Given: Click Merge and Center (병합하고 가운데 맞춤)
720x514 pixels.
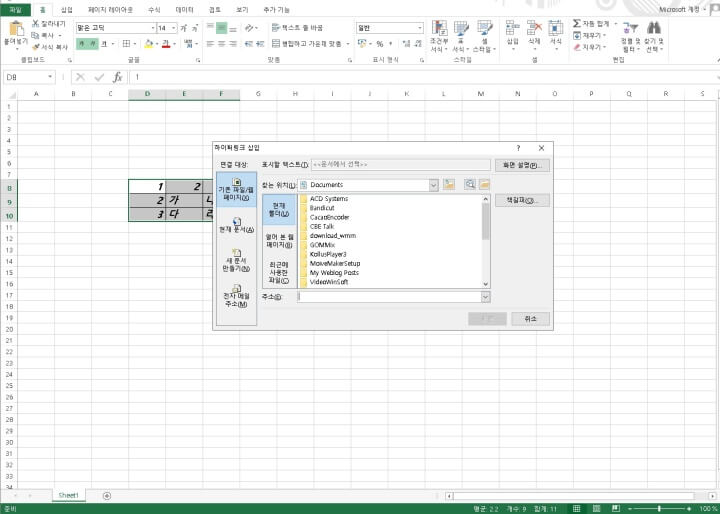Looking at the screenshot, I should (307, 44).
